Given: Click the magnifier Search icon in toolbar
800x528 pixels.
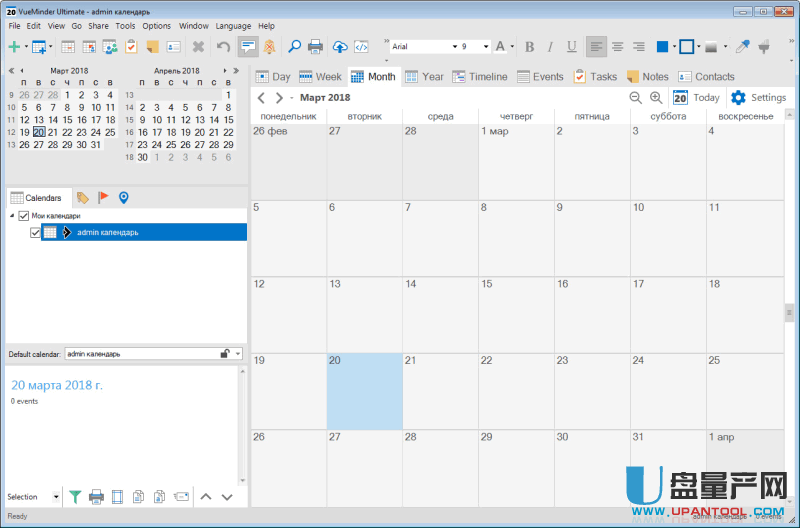Looking at the screenshot, I should tap(294, 47).
